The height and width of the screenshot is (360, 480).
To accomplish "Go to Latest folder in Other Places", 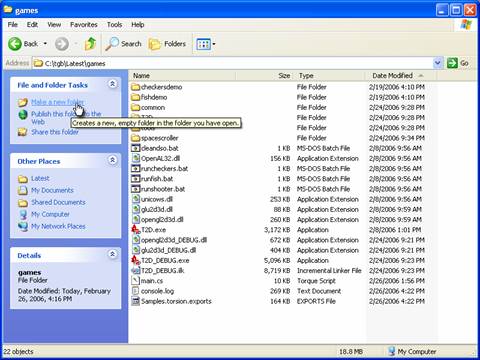I will pos(40,178).
